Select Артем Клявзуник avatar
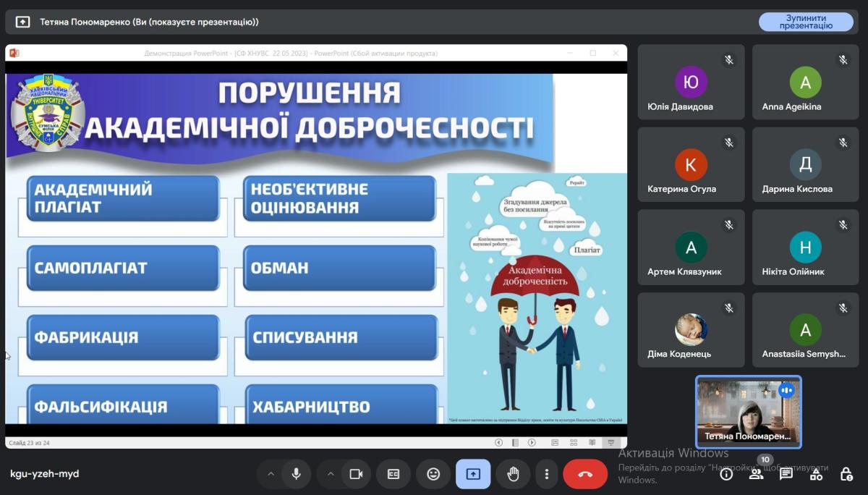Image resolution: width=868 pixels, height=495 pixels. tap(691, 247)
